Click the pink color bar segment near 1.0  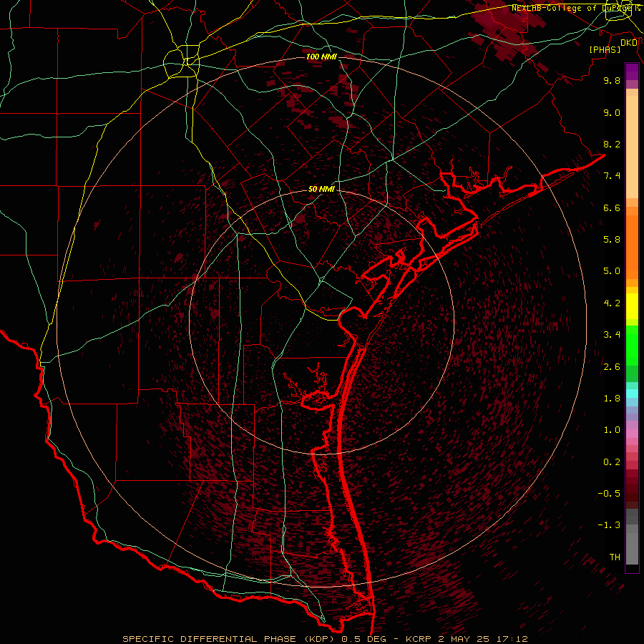(x=632, y=434)
